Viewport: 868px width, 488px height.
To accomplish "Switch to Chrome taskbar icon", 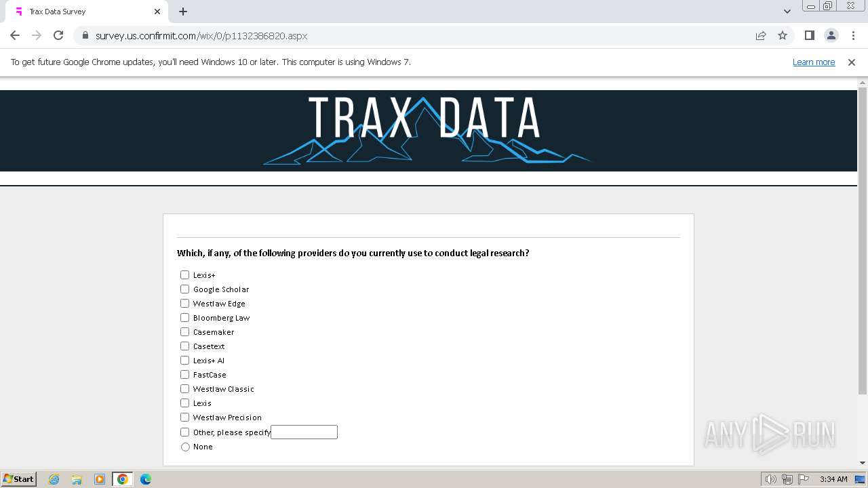I will pos(123,479).
